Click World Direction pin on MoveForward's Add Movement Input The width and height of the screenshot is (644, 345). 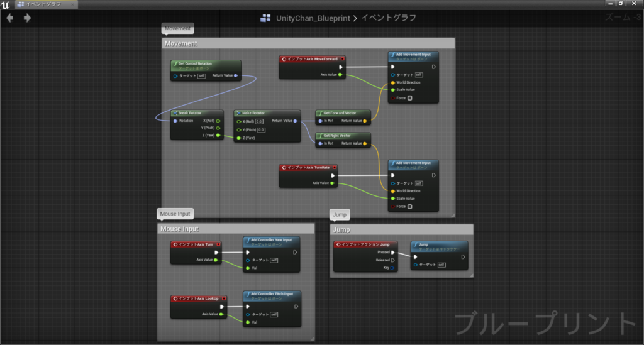(x=393, y=83)
